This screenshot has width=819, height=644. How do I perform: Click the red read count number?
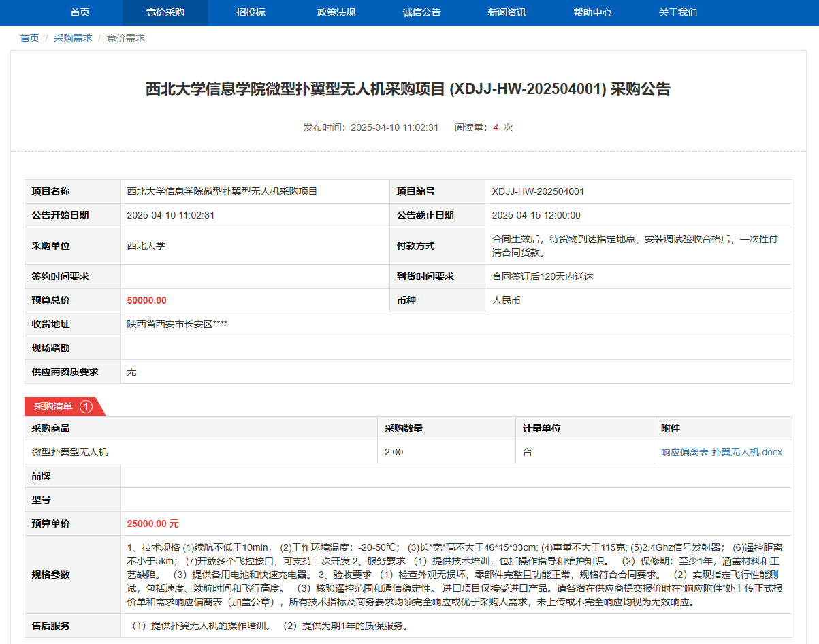[x=496, y=127]
